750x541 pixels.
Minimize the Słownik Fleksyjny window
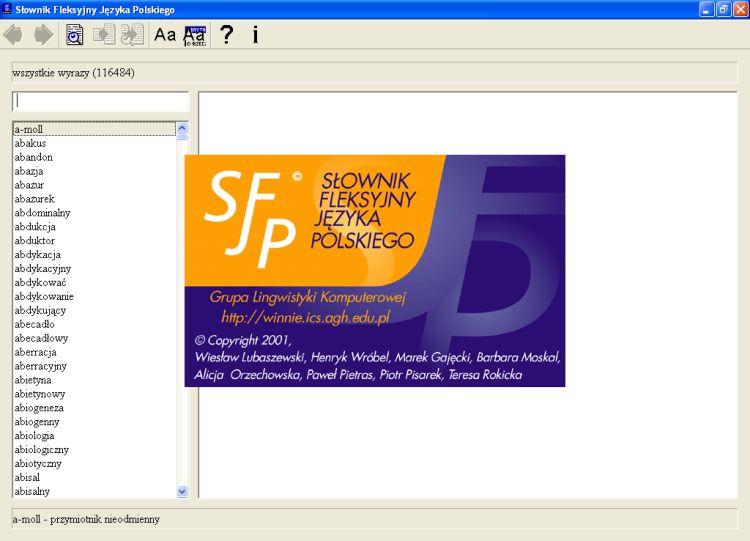(x=706, y=9)
